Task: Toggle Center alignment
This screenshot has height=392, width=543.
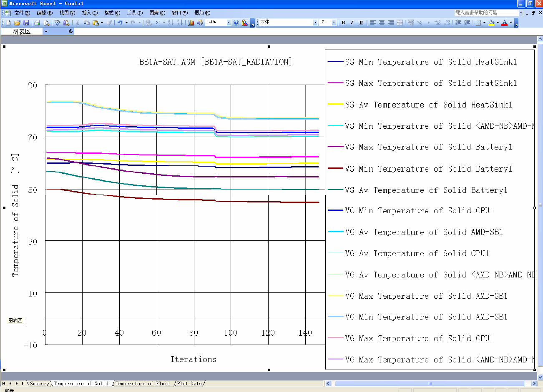Action: pyautogui.click(x=382, y=22)
